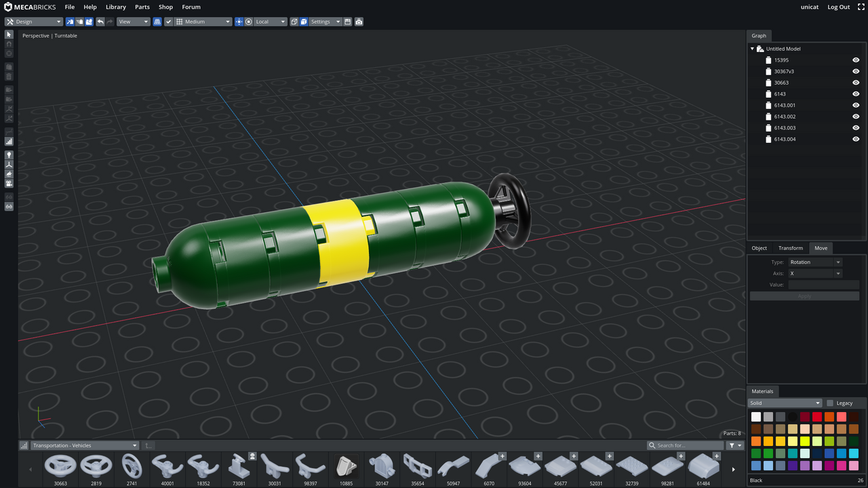Click the wireframe cube display icon

tap(294, 22)
